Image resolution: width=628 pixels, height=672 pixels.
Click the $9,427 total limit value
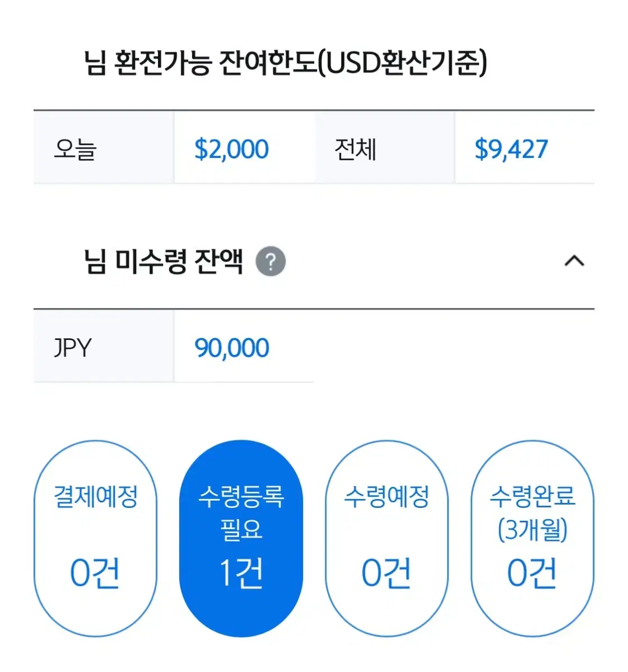(x=511, y=149)
